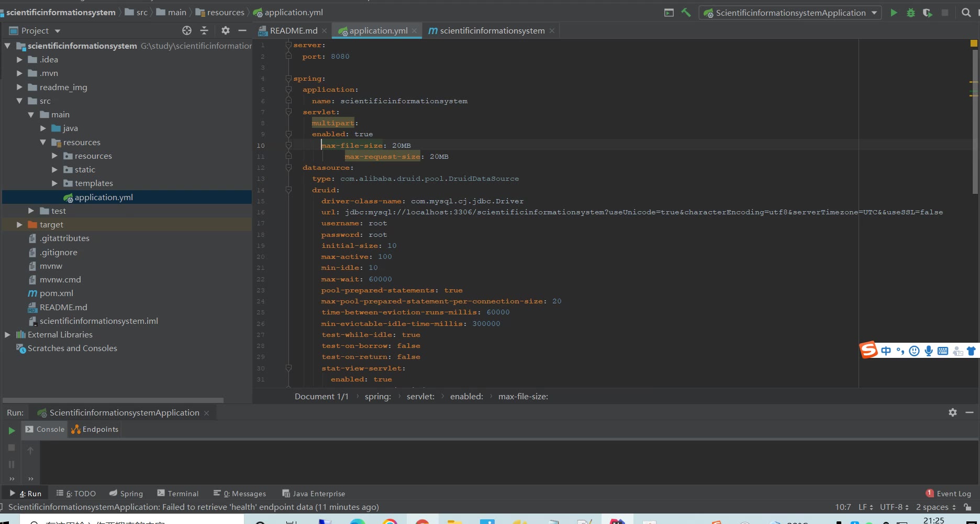
Task: Expand the target folder
Action: (x=19, y=224)
